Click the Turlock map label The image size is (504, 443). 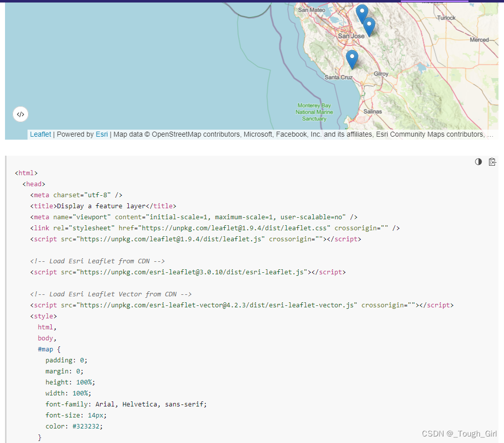coord(446,18)
